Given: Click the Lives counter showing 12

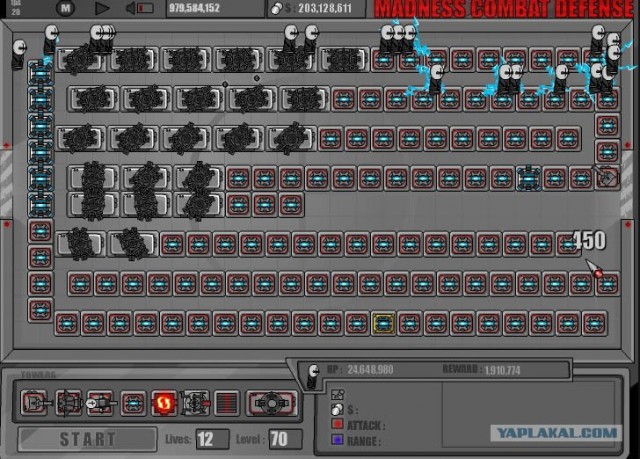Looking at the screenshot, I should (211, 439).
